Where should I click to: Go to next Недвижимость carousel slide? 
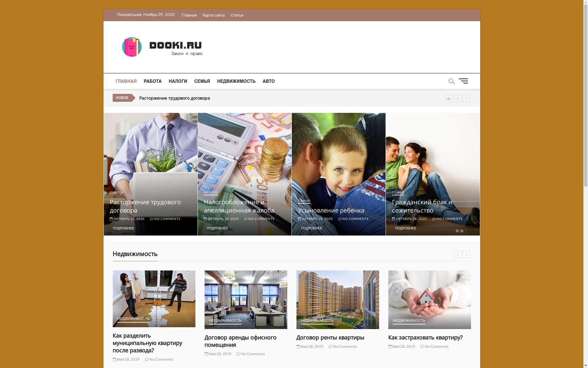466,254
